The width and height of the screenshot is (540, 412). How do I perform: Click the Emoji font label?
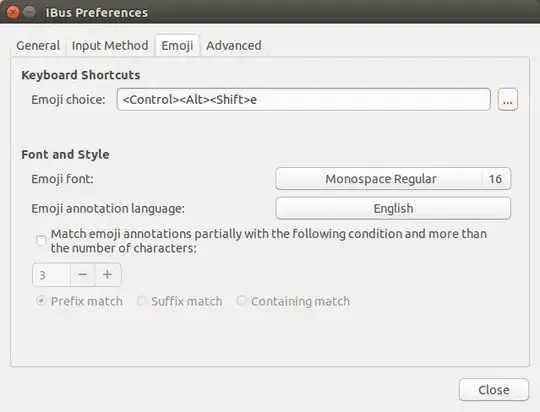point(62,179)
